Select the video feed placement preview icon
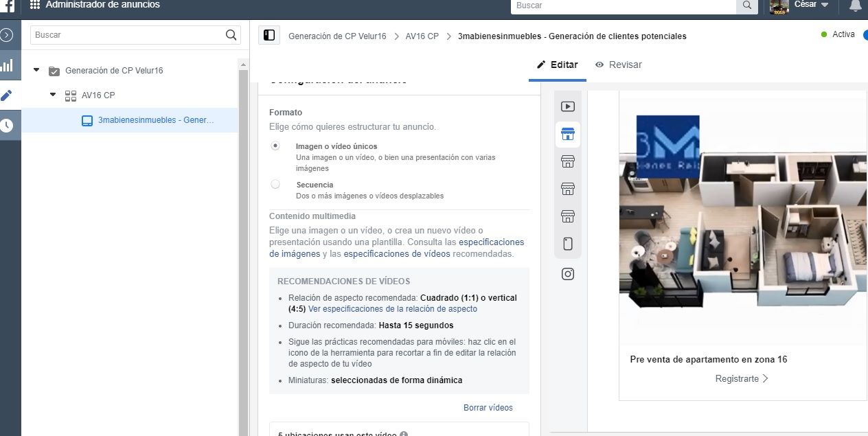Viewport: 868px width, 436px height. coord(568,106)
